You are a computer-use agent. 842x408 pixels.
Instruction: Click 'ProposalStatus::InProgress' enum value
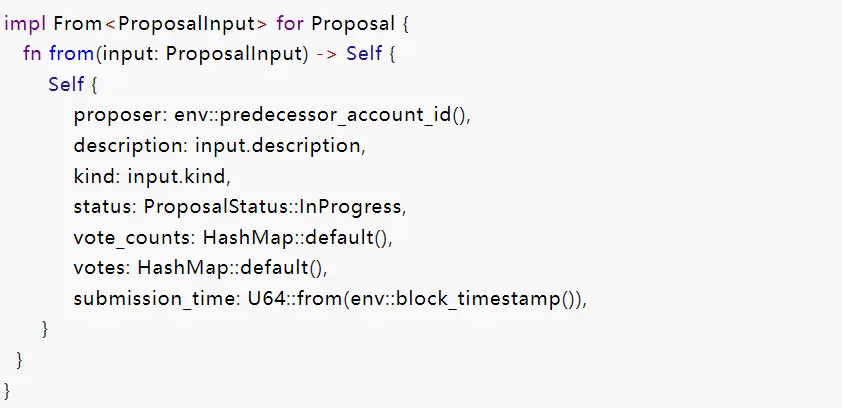click(272, 207)
